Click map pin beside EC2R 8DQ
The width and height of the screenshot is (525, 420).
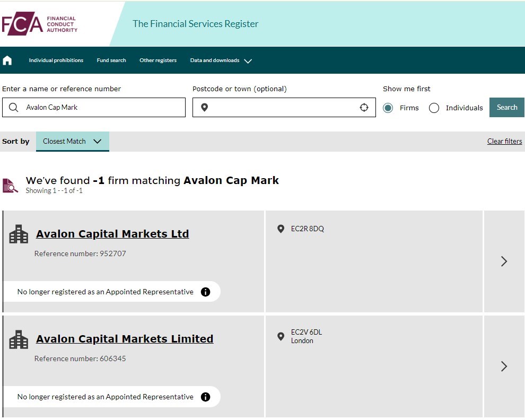(281, 229)
